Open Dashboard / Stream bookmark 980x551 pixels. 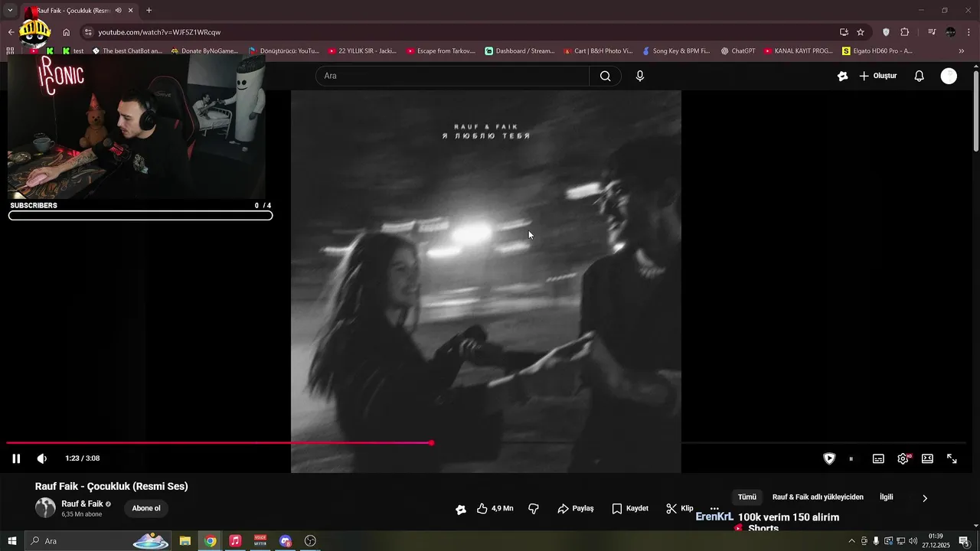(520, 51)
